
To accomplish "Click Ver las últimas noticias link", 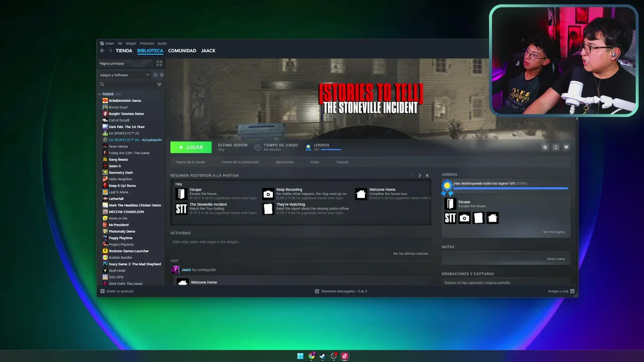I will point(411,253).
